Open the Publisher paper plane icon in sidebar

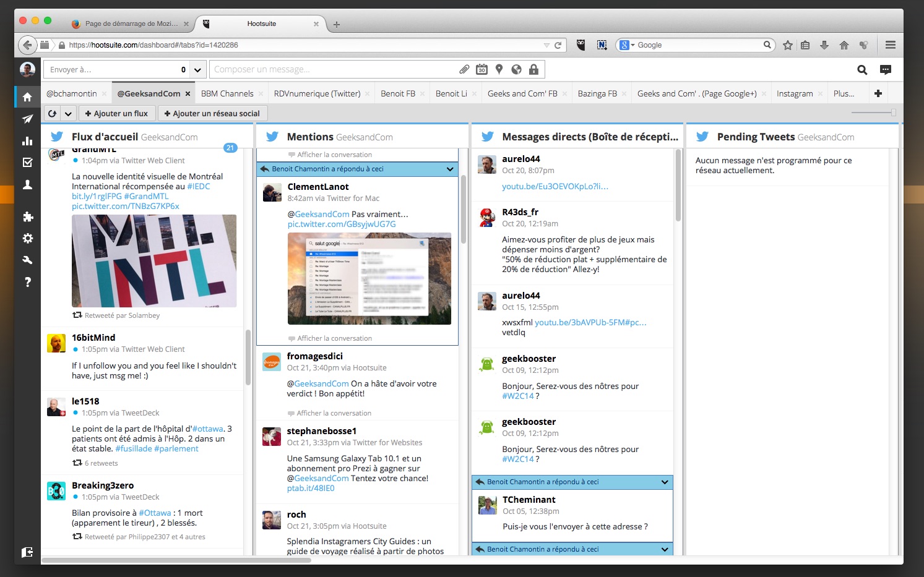27,119
